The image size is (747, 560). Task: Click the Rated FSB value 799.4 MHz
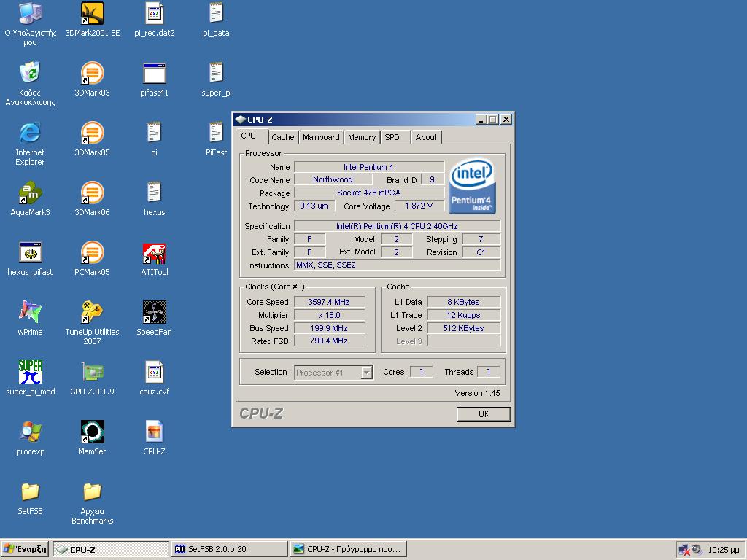329,341
